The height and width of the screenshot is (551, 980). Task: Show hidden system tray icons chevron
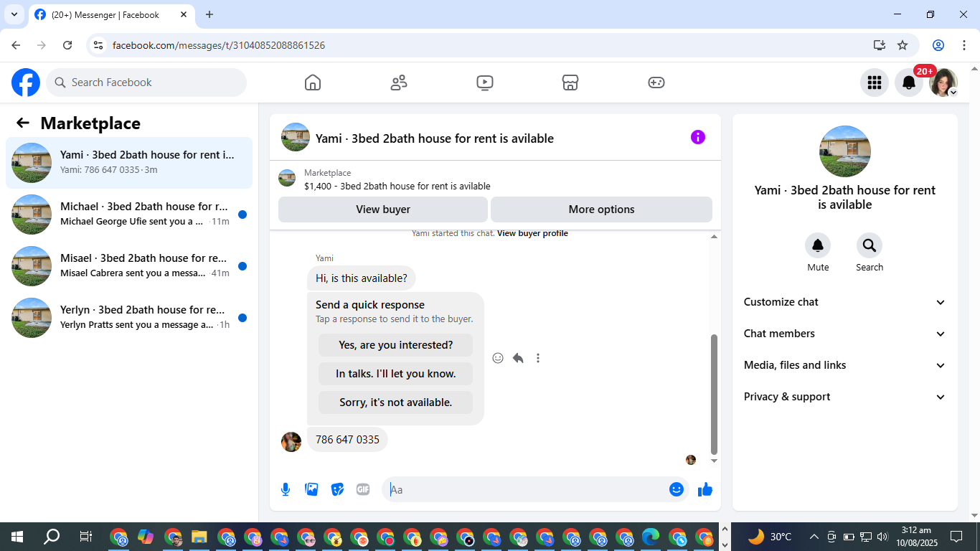point(814,537)
